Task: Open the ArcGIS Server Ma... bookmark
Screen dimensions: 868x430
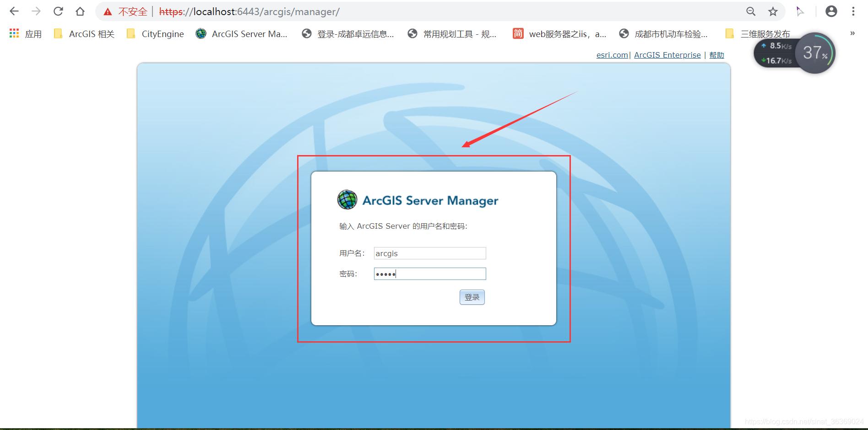Action: [243, 33]
